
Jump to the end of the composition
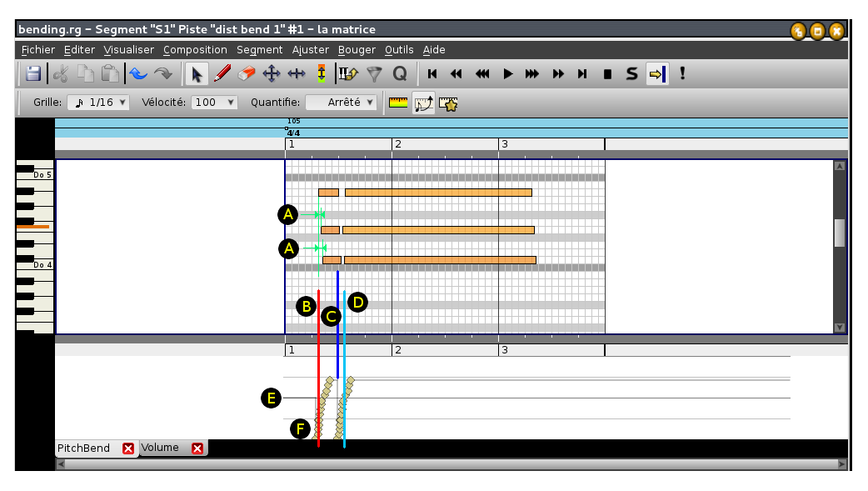(x=582, y=73)
